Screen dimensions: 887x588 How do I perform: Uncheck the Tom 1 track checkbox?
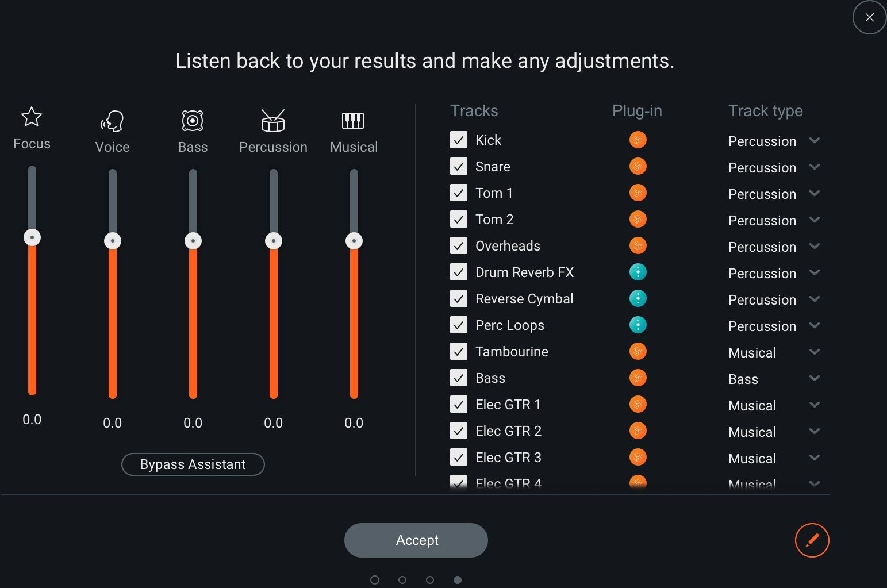coord(459,193)
